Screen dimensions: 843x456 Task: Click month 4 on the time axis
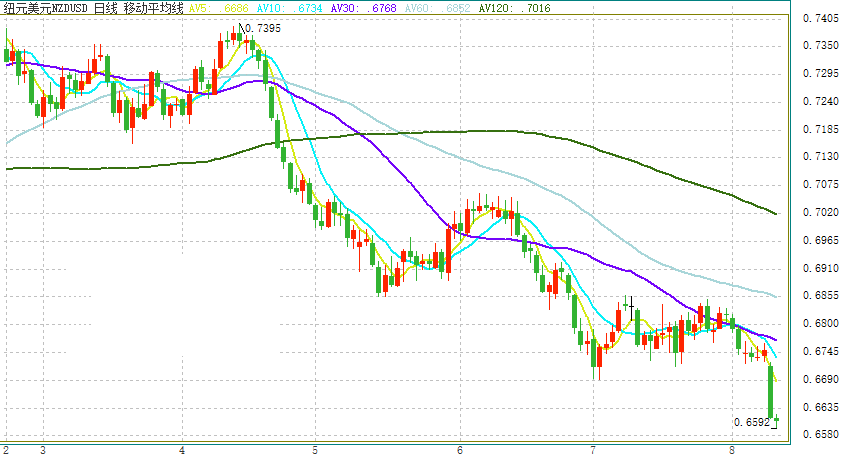click(182, 449)
